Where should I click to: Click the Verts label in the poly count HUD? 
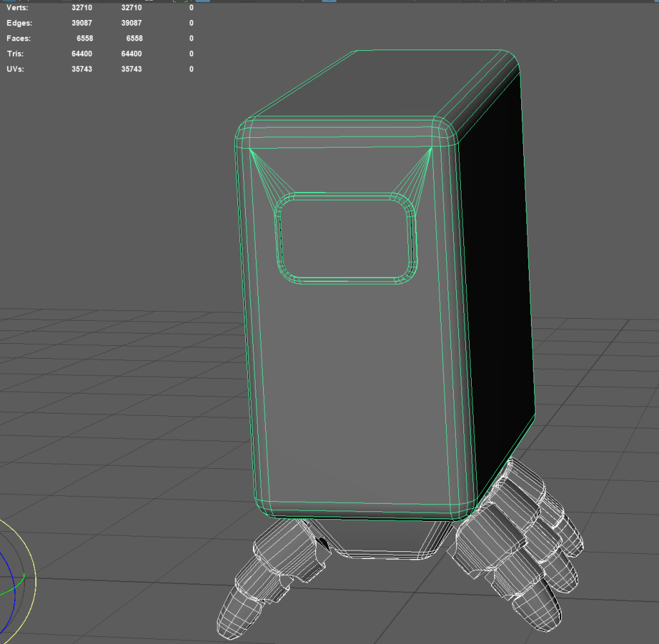pyautogui.click(x=17, y=8)
